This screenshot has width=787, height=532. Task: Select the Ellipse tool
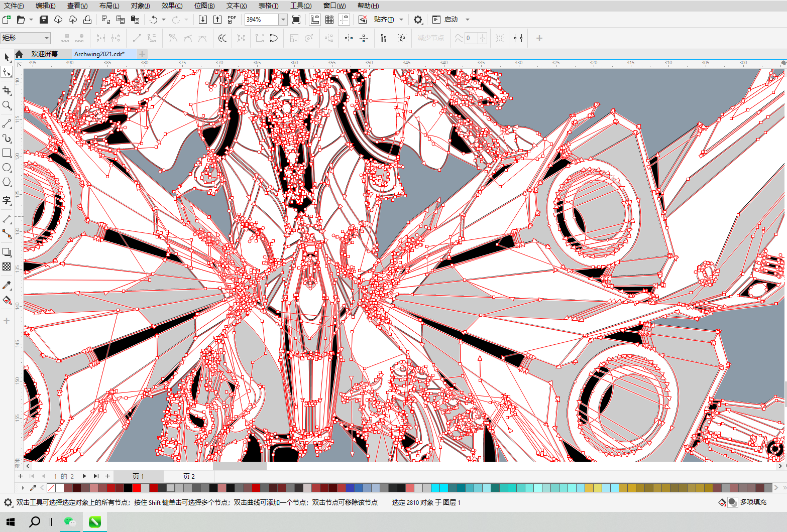[x=7, y=167]
